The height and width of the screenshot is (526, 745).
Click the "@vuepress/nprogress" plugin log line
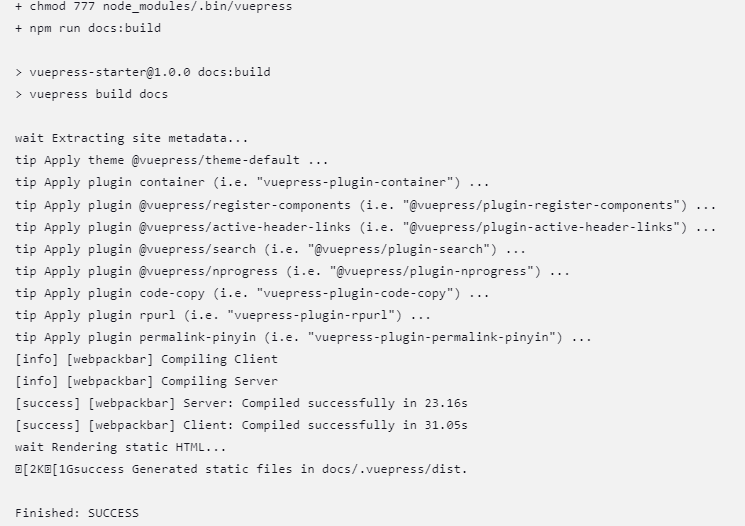(x=292, y=271)
